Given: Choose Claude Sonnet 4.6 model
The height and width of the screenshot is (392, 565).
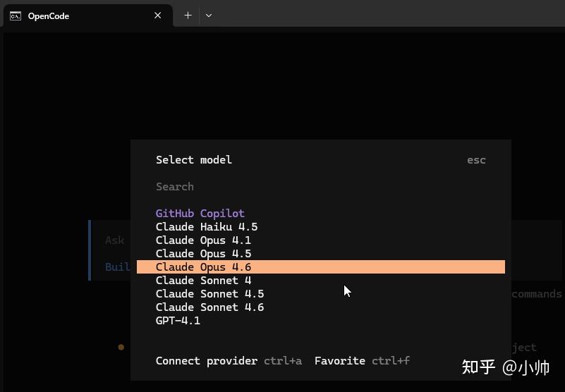Looking at the screenshot, I should (x=321, y=307).
